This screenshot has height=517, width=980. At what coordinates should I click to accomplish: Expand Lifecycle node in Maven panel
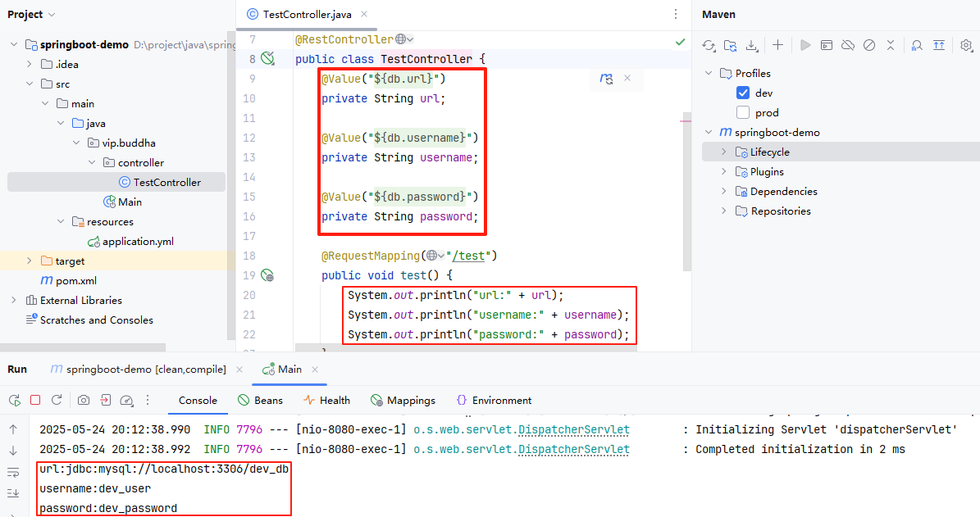[724, 152]
